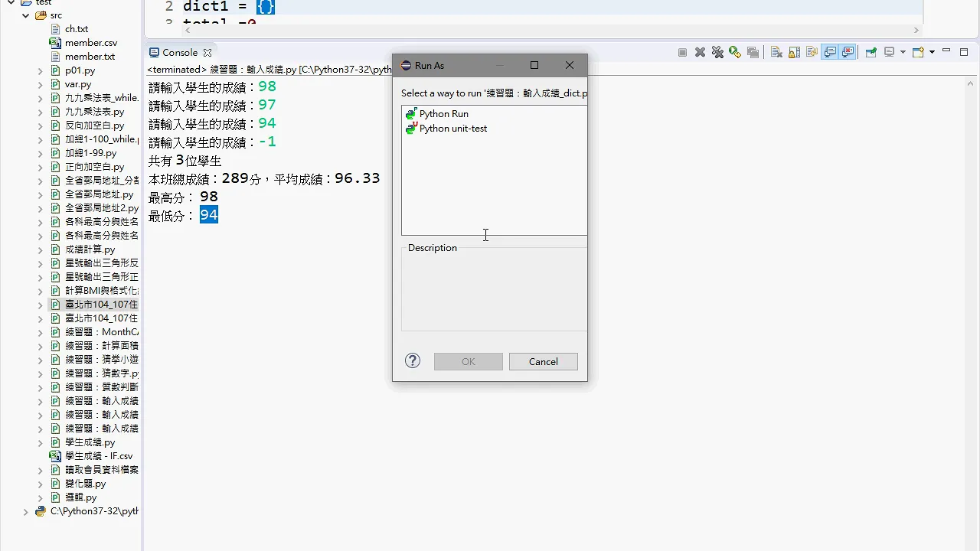Image resolution: width=980 pixels, height=551 pixels.
Task: Click the Pin Console icon
Action: tap(871, 53)
